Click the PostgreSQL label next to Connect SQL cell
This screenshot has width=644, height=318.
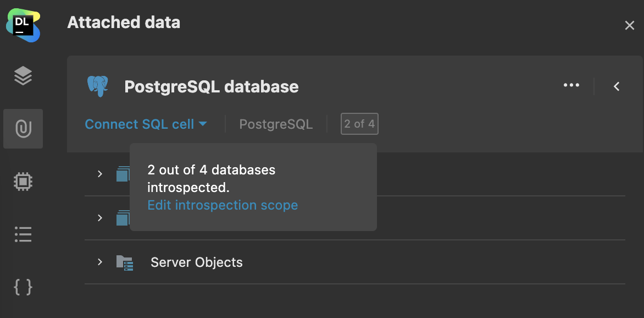[276, 124]
